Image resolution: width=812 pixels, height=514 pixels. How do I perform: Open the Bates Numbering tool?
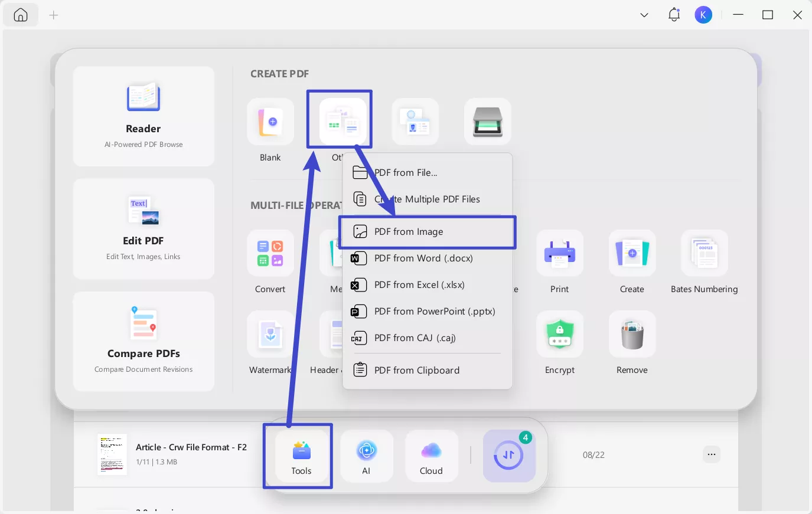click(704, 253)
